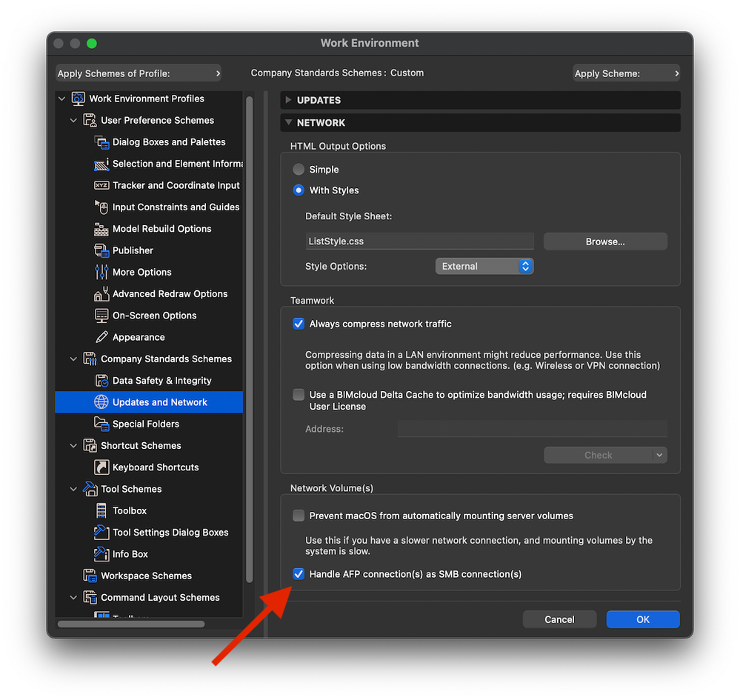Click the Tracker and Coordinate Input icon
Viewport: 740px width, 700px height.
coord(101,185)
